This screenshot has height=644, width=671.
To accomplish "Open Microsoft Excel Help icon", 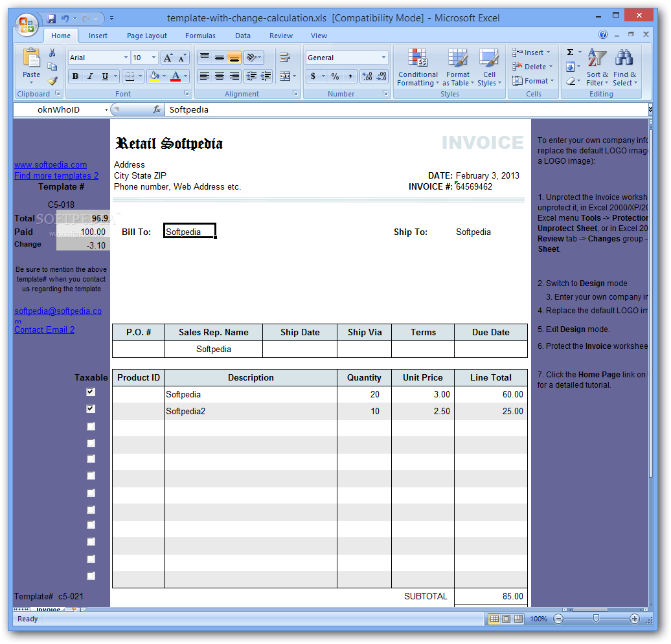I will tap(602, 35).
